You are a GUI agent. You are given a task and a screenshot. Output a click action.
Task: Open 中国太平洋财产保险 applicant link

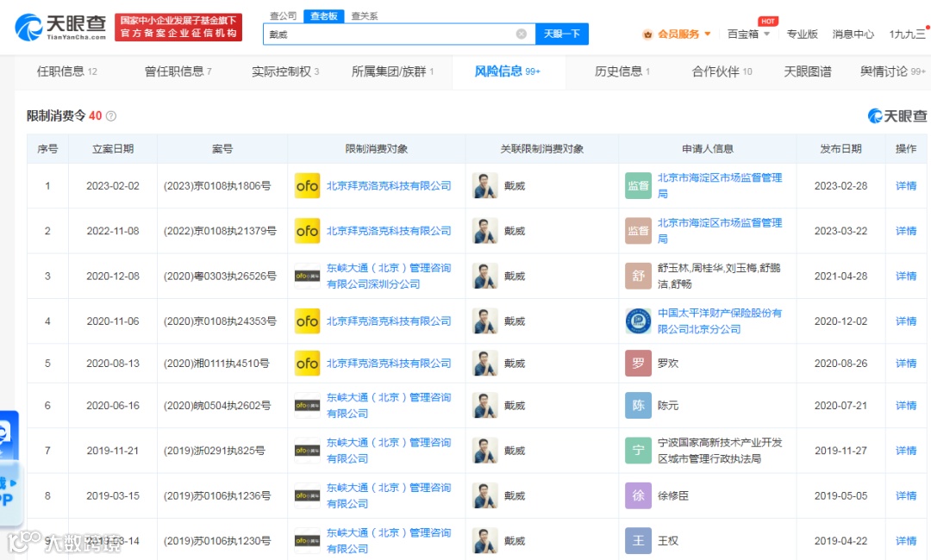click(x=720, y=321)
